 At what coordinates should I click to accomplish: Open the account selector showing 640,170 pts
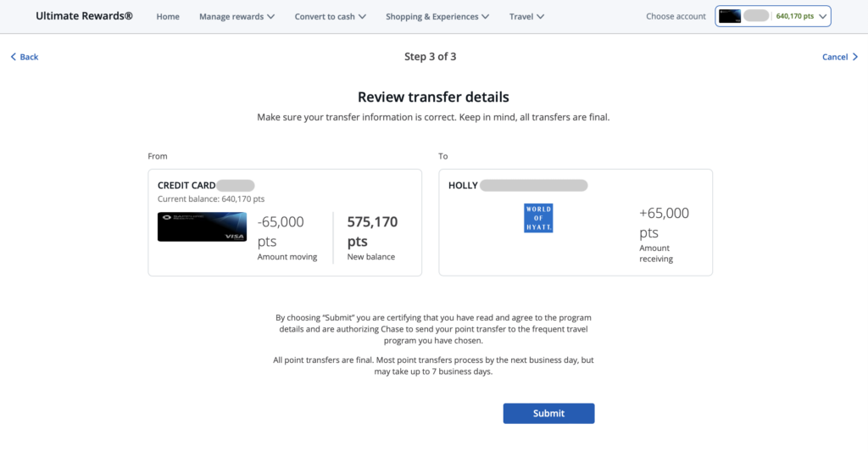[773, 16]
